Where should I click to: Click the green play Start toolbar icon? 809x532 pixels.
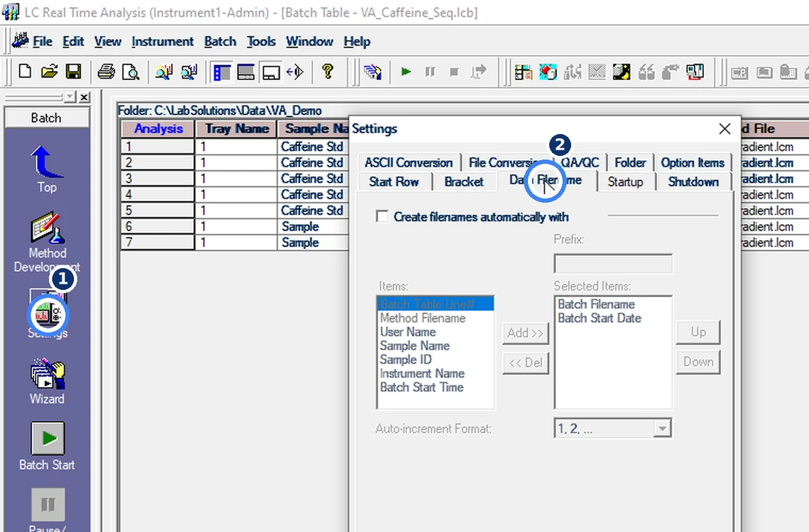[406, 72]
